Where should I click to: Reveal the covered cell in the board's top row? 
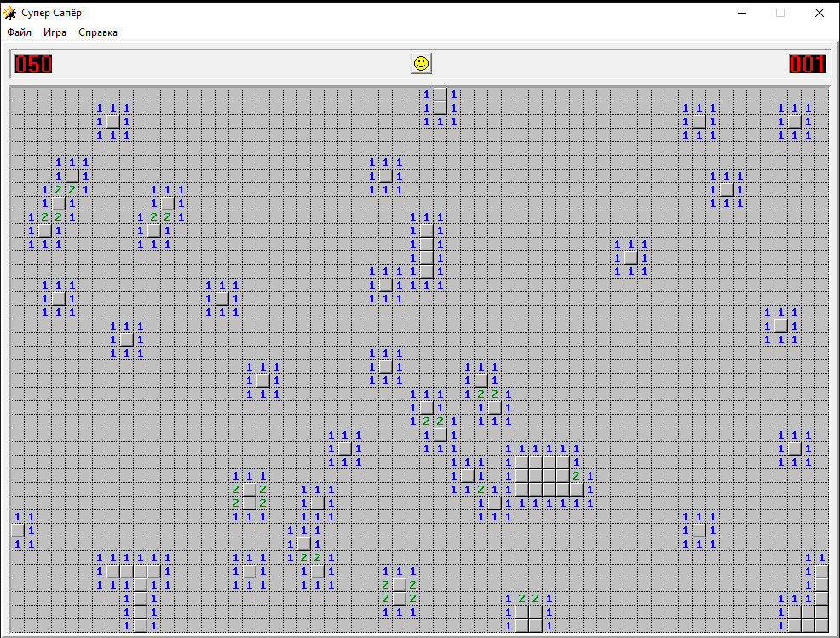[x=440, y=95]
